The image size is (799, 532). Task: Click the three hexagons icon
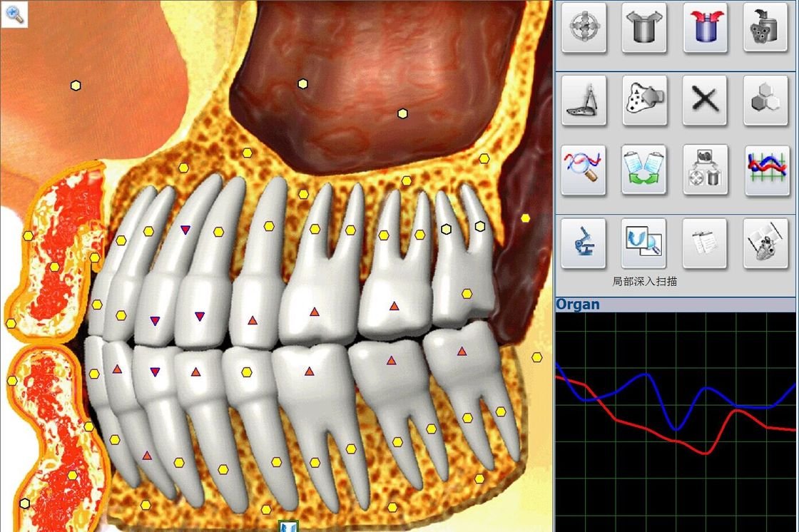765,100
